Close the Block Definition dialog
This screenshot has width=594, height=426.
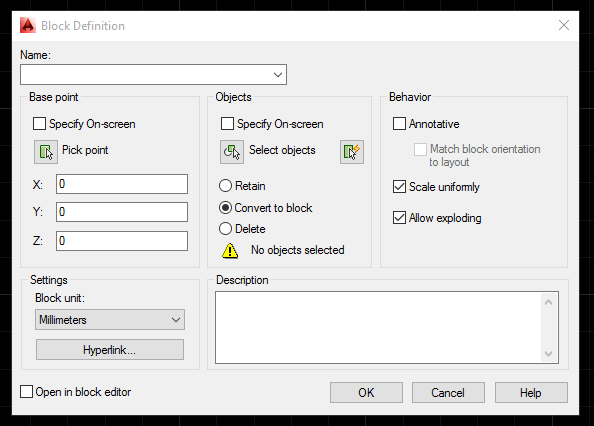(x=564, y=25)
